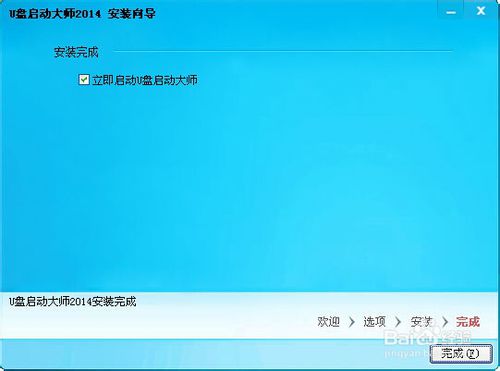Uncheck 立即启动U盘启动大师 checkbox
Image resolution: width=500 pixels, height=371 pixels.
84,80
